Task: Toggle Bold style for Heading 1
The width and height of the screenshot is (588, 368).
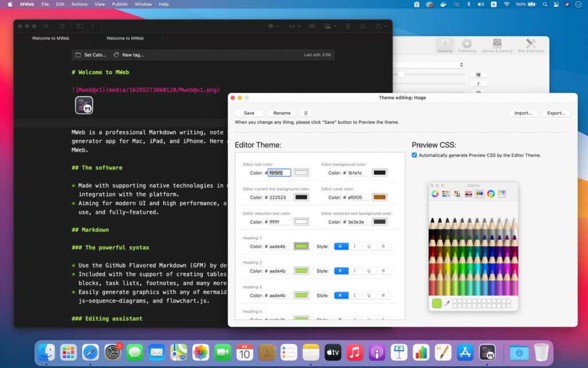Action: pos(341,246)
